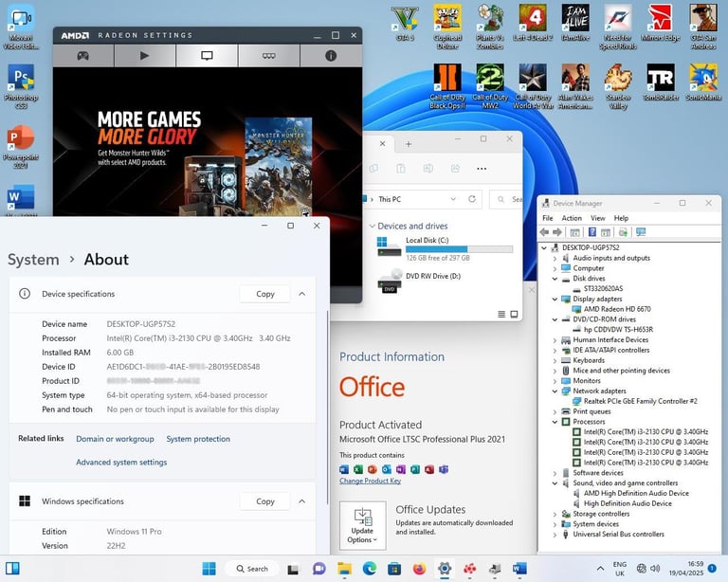Select the Display tab in Radeon Settings
The height and width of the screenshot is (582, 728).
point(207,56)
